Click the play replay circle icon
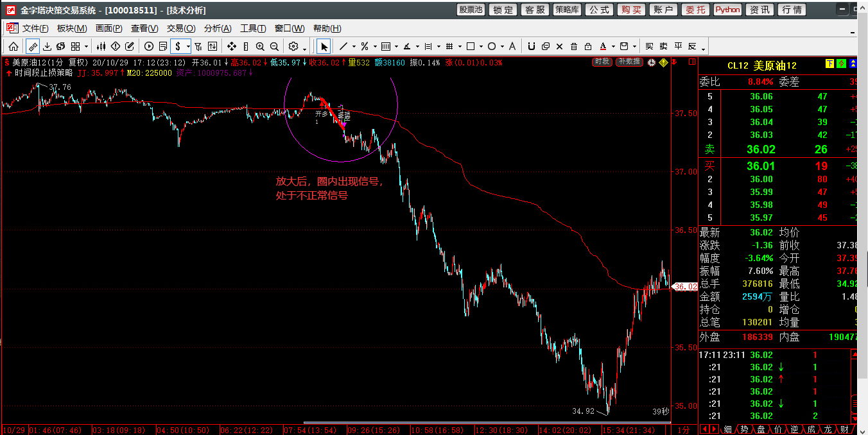The image size is (868, 435). (149, 46)
